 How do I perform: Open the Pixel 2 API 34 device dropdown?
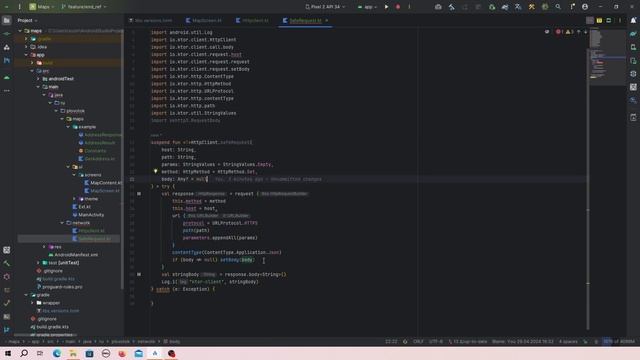click(325, 7)
